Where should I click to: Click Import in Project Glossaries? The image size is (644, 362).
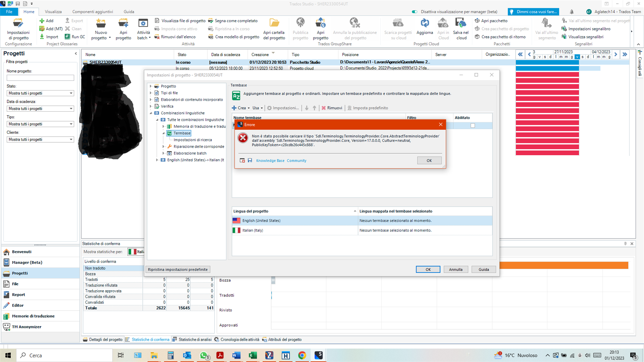click(49, 37)
